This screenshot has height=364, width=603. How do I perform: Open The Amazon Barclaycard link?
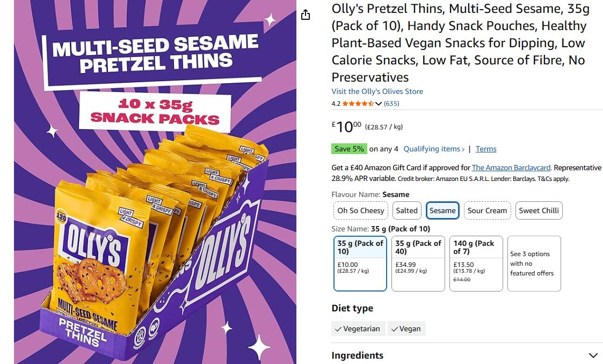512,168
